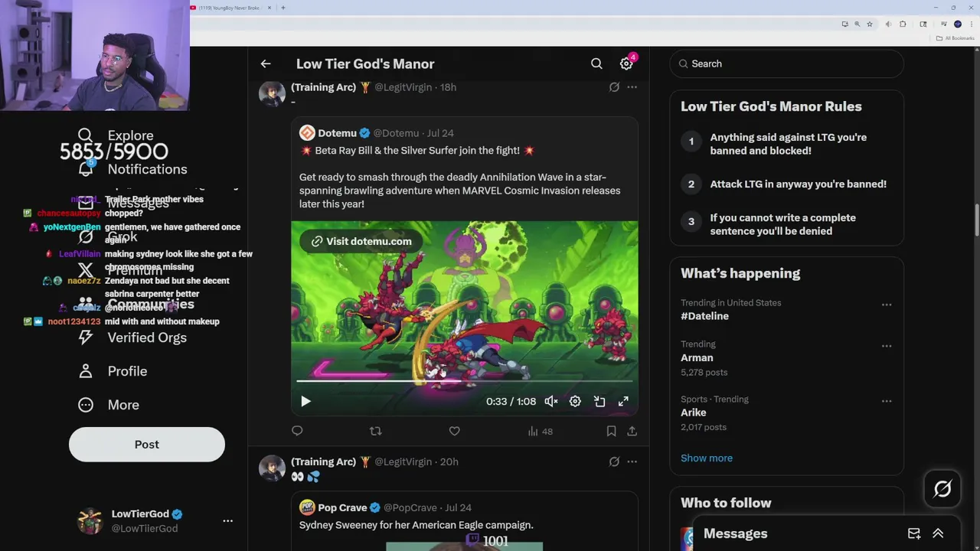Screen dimensions: 980x551
Task: Open All Bookmarks folder
Action: [x=956, y=38]
